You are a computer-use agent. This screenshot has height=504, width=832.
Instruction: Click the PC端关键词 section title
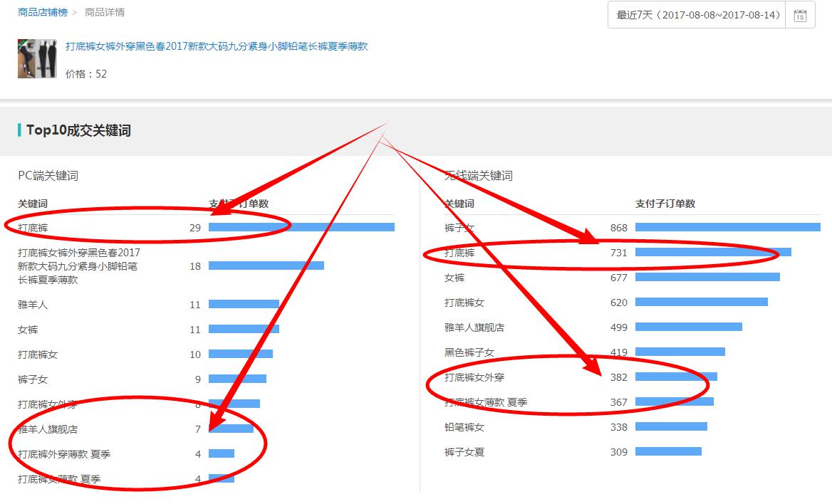click(x=48, y=176)
